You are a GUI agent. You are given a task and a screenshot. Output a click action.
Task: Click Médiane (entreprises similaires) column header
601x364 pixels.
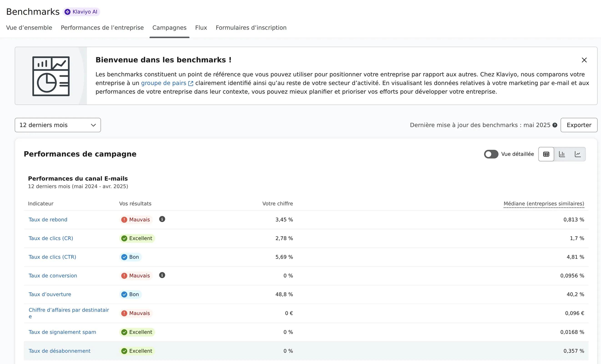[543, 203]
